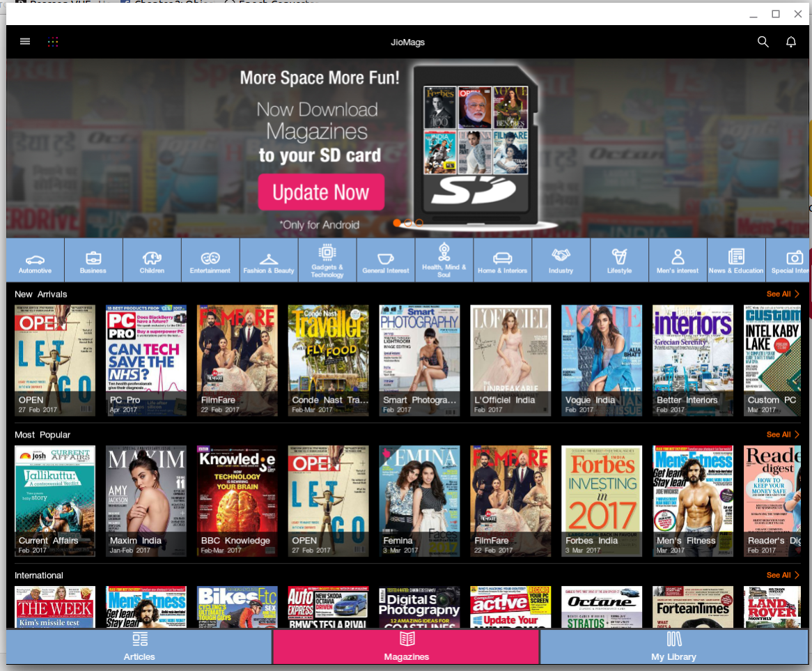The height and width of the screenshot is (671, 812).
Task: Open Vogue India magazine
Action: [x=602, y=360]
